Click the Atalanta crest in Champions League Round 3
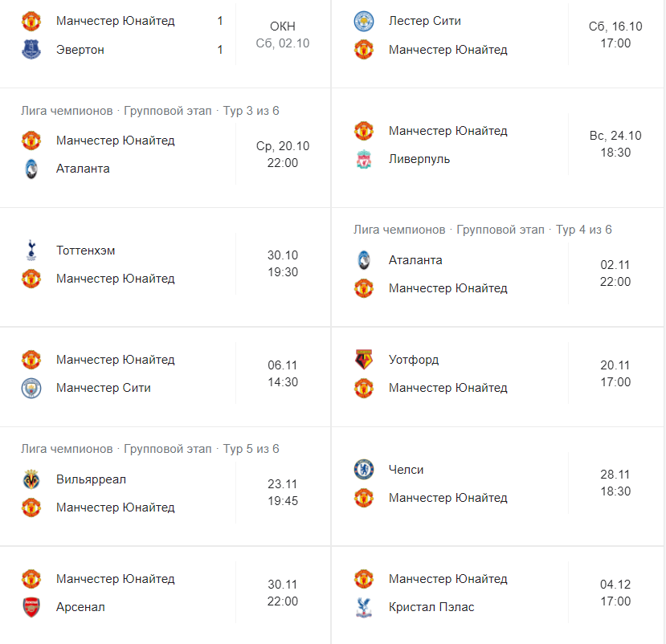The width and height of the screenshot is (666, 644). [31, 169]
